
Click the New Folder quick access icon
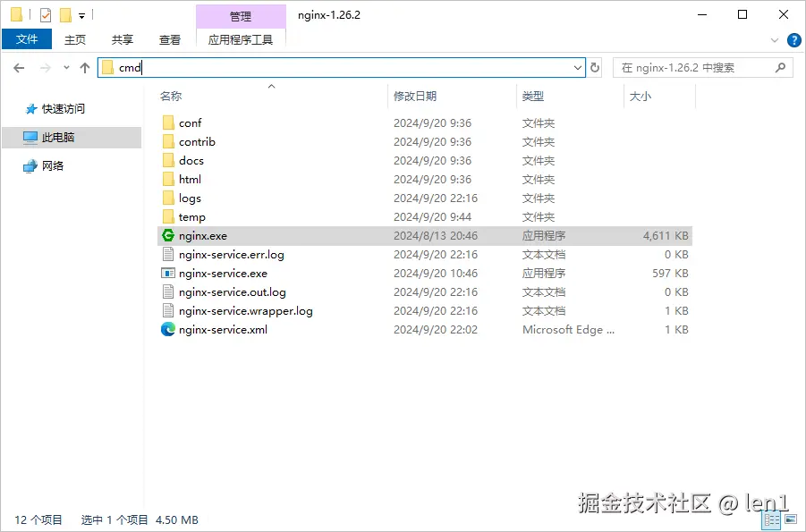point(65,15)
